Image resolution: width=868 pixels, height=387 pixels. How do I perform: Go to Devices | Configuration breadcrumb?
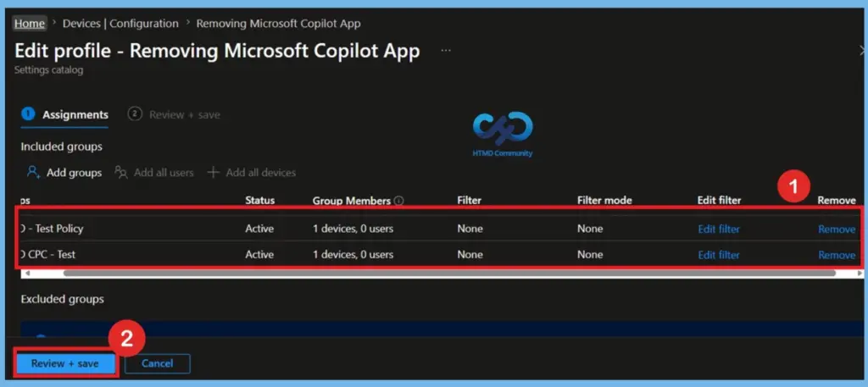[x=120, y=24]
